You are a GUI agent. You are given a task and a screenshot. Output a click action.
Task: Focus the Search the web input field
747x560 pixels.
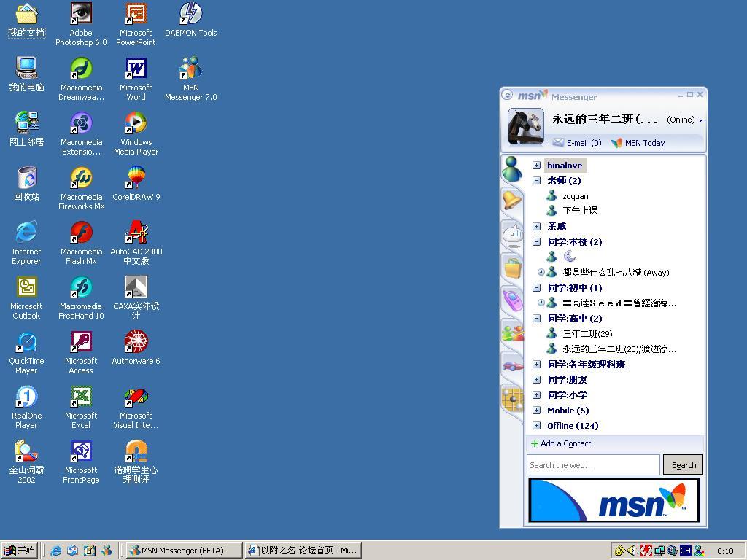pyautogui.click(x=593, y=465)
